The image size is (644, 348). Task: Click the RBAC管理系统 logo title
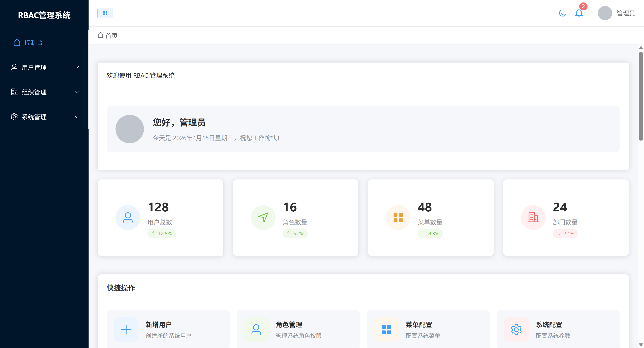point(44,15)
